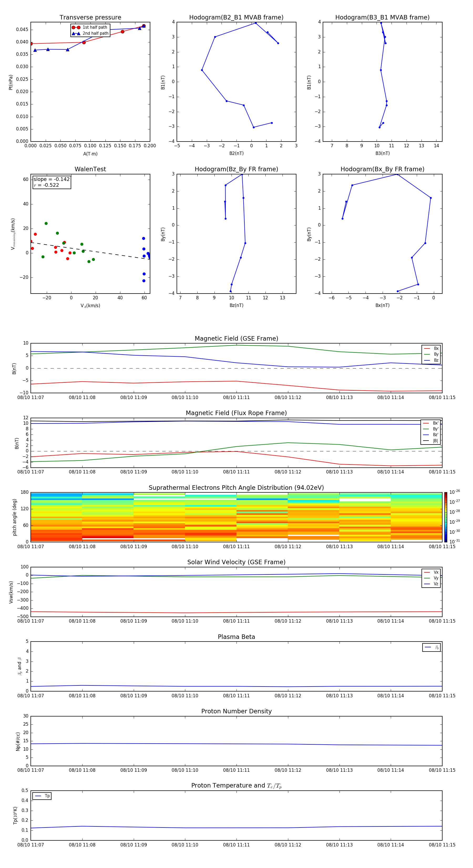The width and height of the screenshot is (473, 868).
Task: Select the By' entry in Flux Rope legend
Action: click(431, 429)
